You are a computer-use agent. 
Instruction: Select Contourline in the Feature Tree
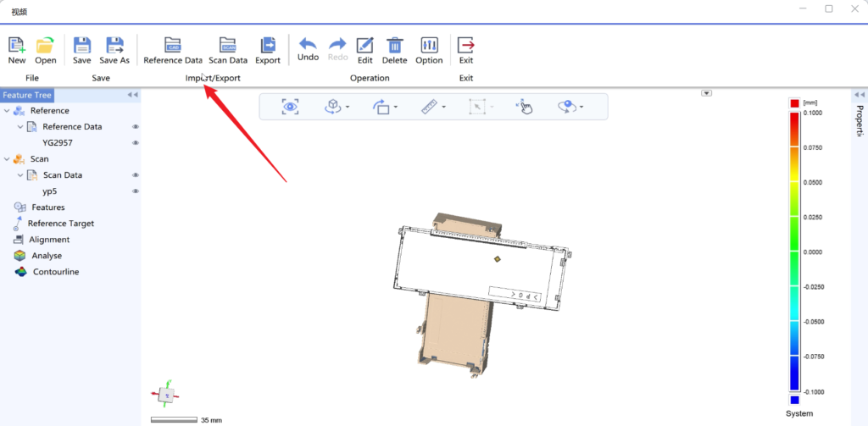point(55,272)
